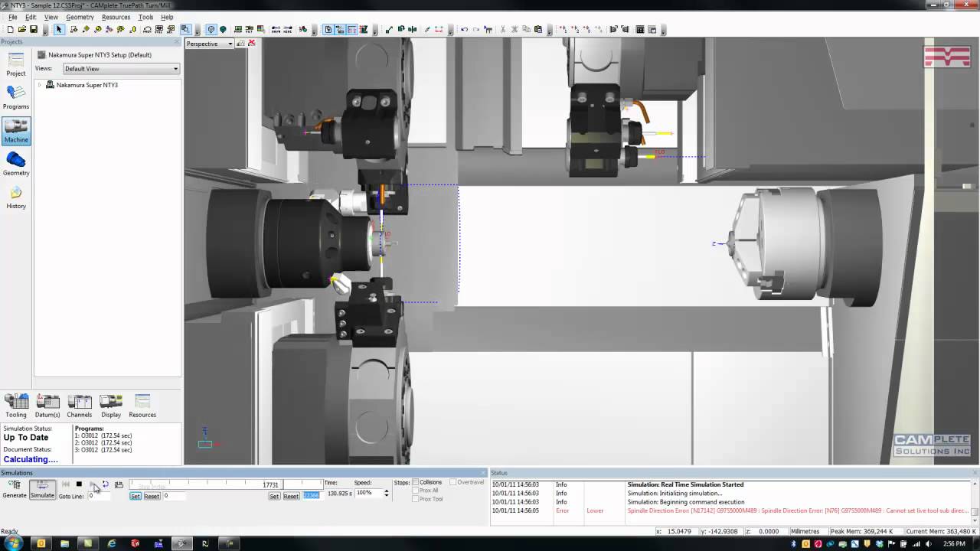The height and width of the screenshot is (551, 980).
Task: Toggle simulation loop playback
Action: (x=105, y=484)
